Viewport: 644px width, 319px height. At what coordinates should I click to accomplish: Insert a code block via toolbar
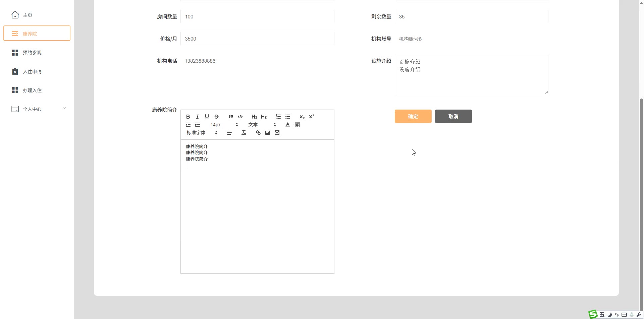point(240,117)
